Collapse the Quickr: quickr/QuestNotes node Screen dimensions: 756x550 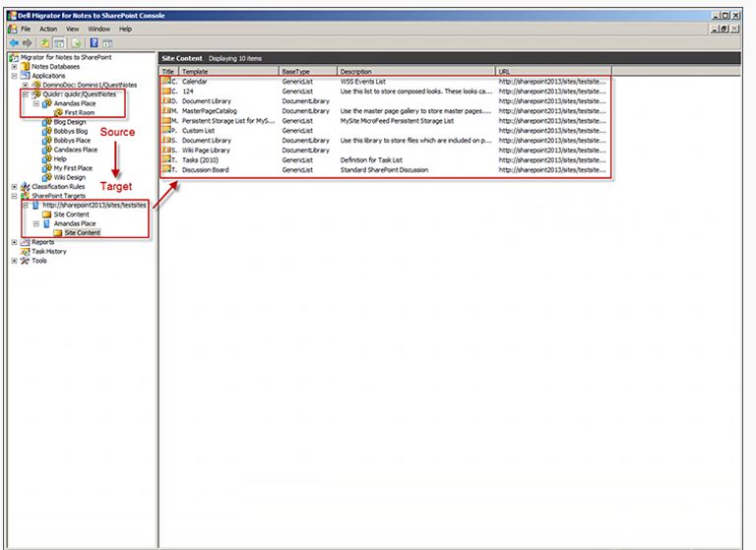pos(26,94)
